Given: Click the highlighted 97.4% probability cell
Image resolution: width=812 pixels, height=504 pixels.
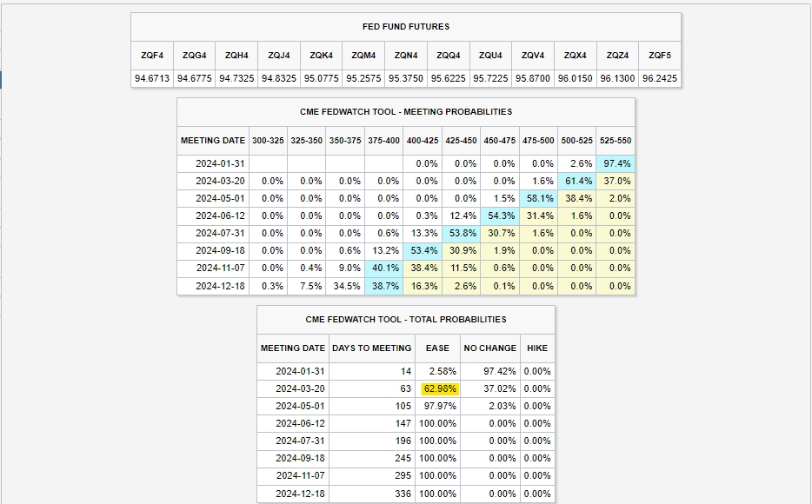Looking at the screenshot, I should 616,163.
